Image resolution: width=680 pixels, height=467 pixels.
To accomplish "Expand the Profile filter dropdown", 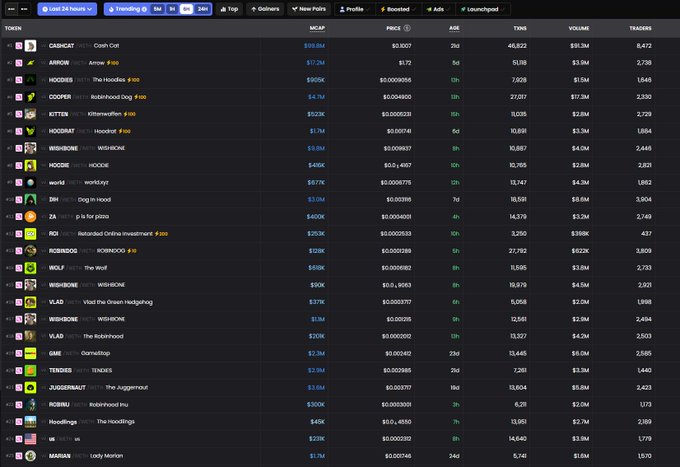I will point(355,9).
